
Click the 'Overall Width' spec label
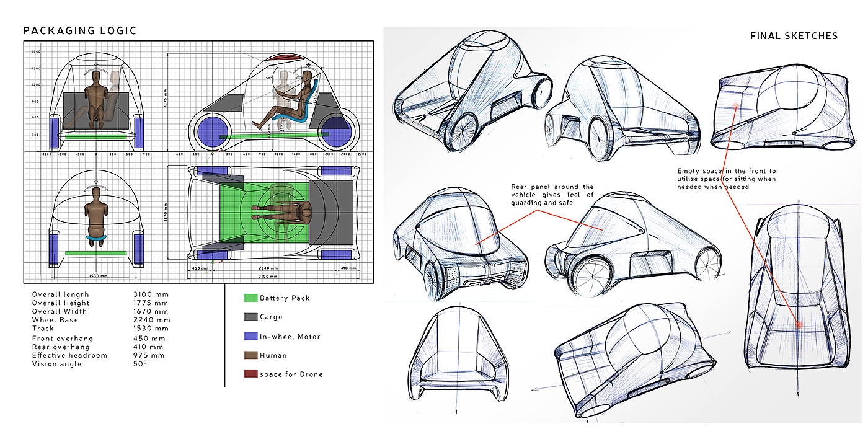(x=60, y=311)
